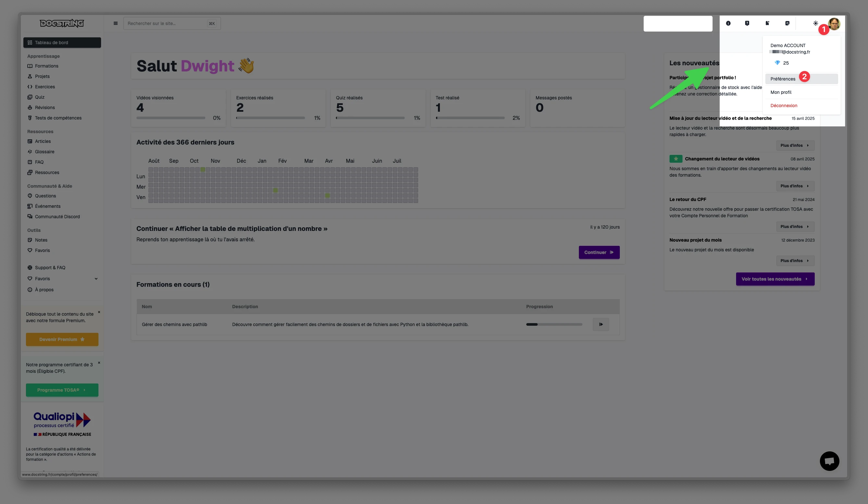The image size is (868, 504).
Task: Click the question bubble help icon
Action: [x=747, y=23]
